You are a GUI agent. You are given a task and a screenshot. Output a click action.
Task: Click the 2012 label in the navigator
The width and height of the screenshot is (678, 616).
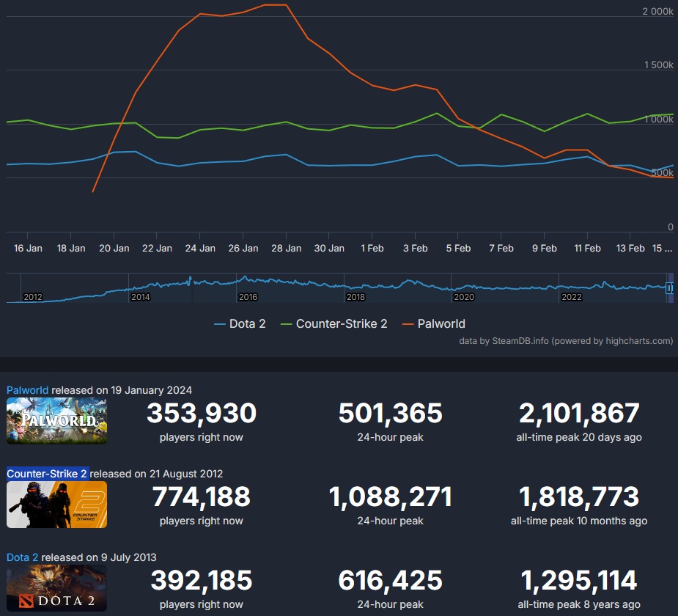coord(33,297)
